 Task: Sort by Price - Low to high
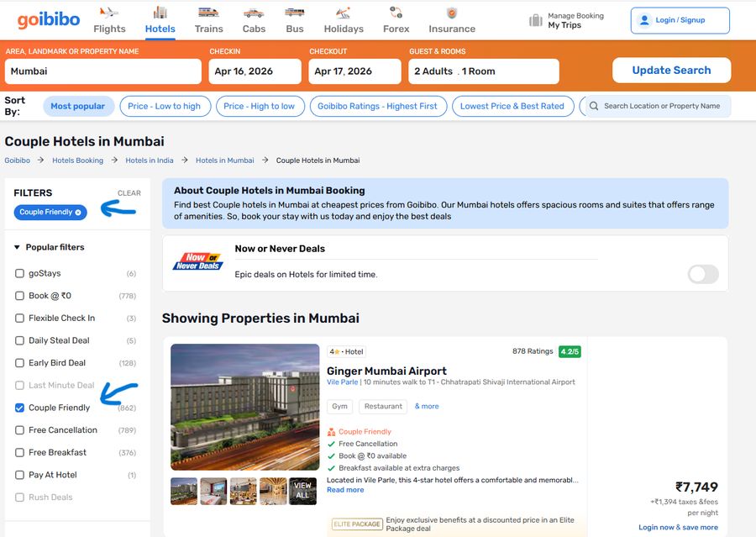165,106
